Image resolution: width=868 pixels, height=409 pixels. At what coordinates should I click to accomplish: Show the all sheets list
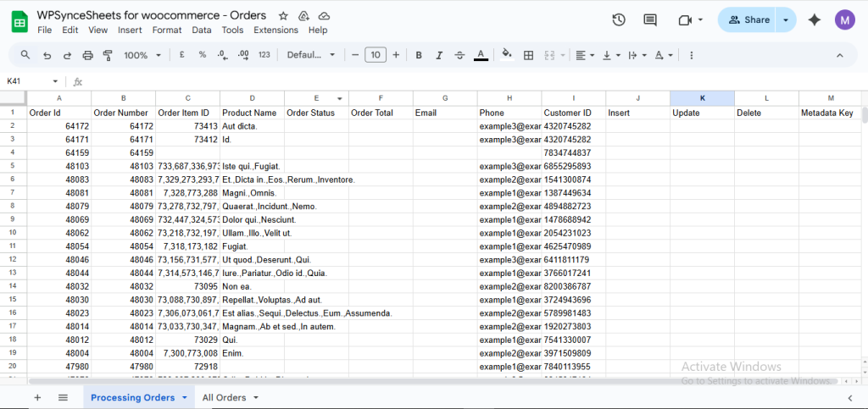pos(63,397)
